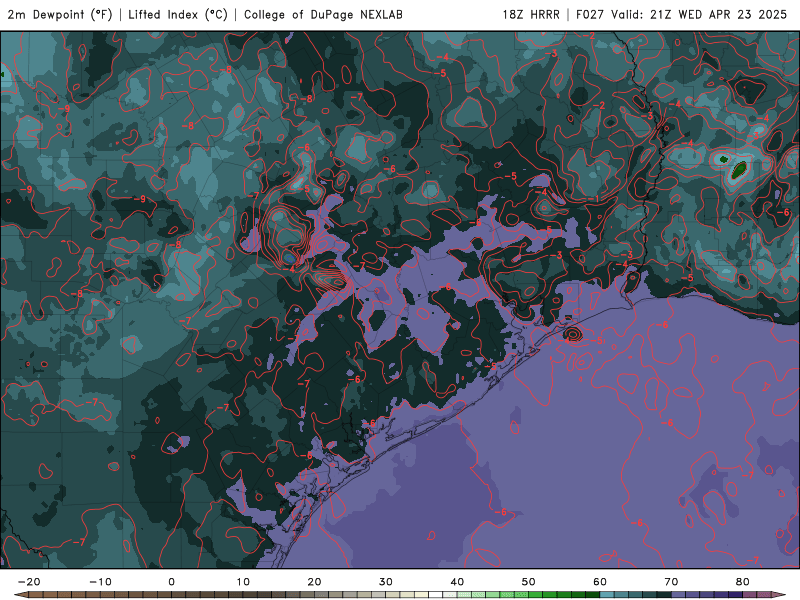Click the "Lifted Index (°C)" title text

click(x=178, y=15)
